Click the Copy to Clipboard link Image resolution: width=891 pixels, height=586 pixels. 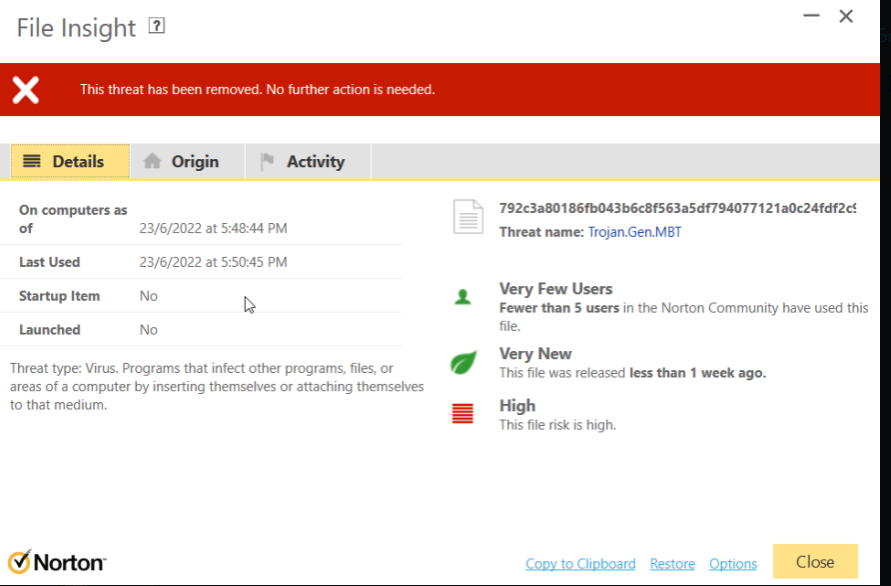[580, 564]
